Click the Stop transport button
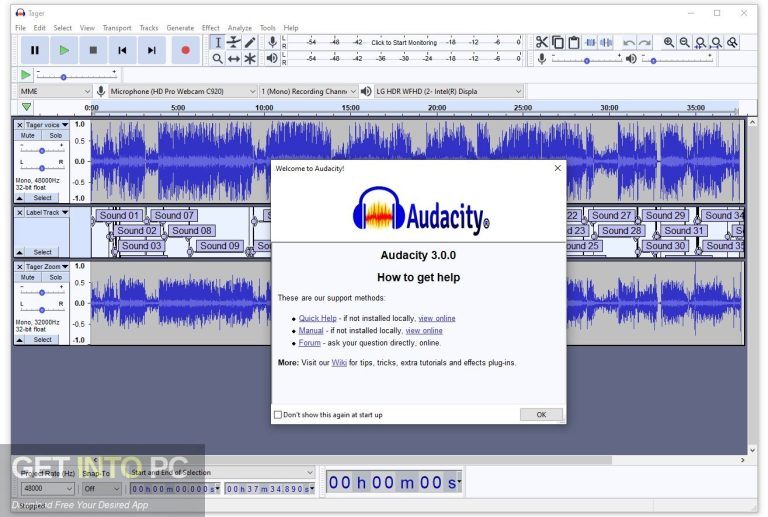This screenshot has width=768, height=517. (x=93, y=50)
